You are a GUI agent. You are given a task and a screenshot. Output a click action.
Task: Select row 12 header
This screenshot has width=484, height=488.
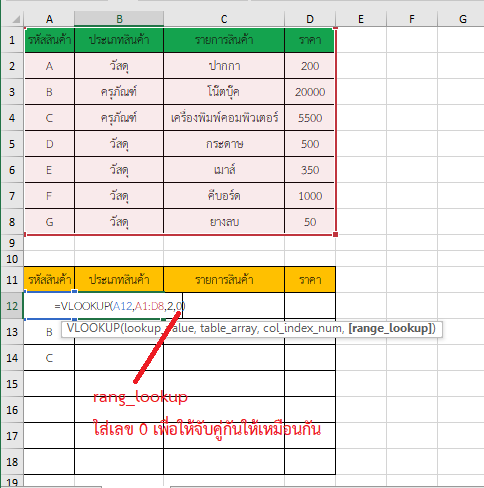tap(12, 306)
